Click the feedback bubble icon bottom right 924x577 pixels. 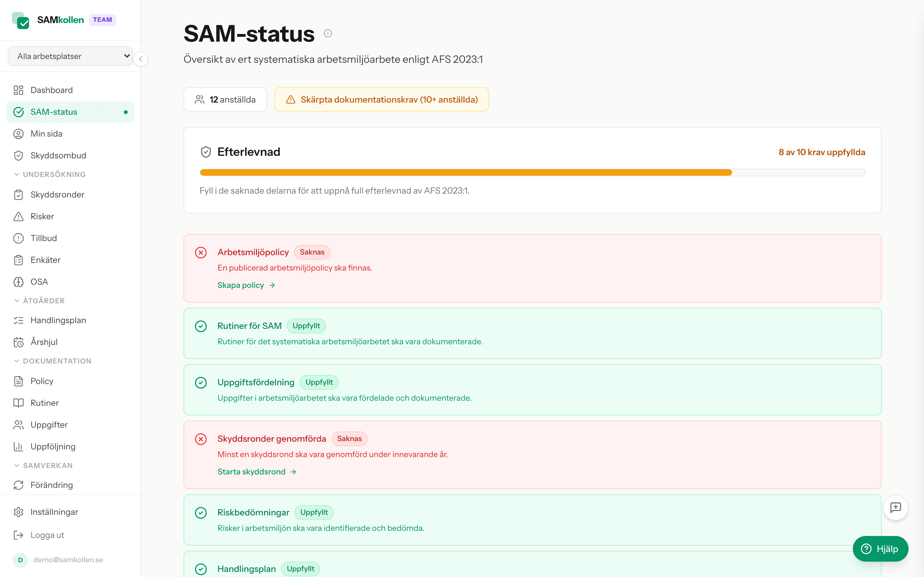click(x=895, y=507)
